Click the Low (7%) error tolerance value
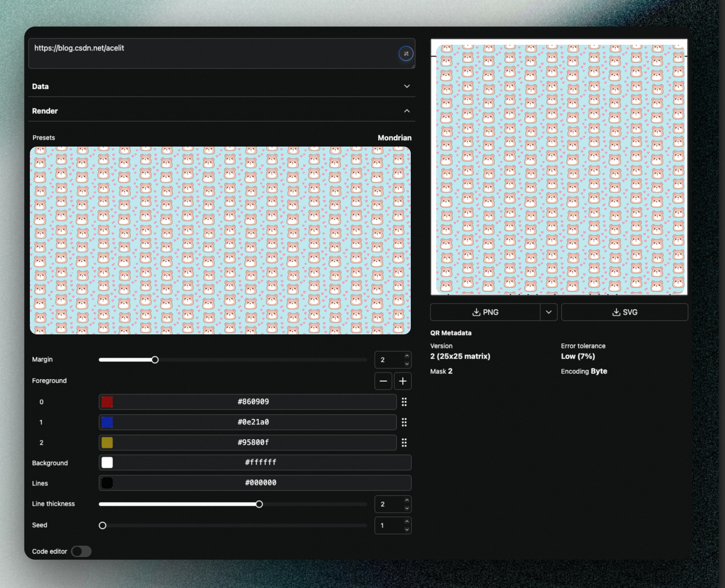Image resolution: width=725 pixels, height=588 pixels. tap(578, 356)
